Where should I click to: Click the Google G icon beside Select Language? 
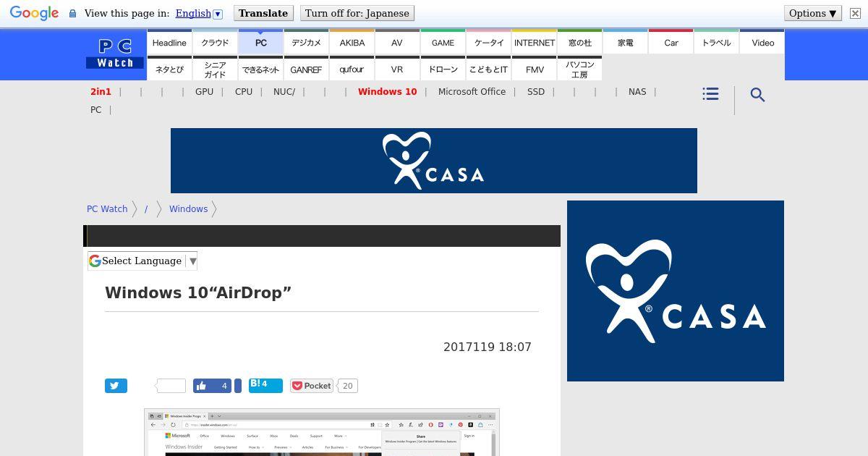tap(95, 261)
